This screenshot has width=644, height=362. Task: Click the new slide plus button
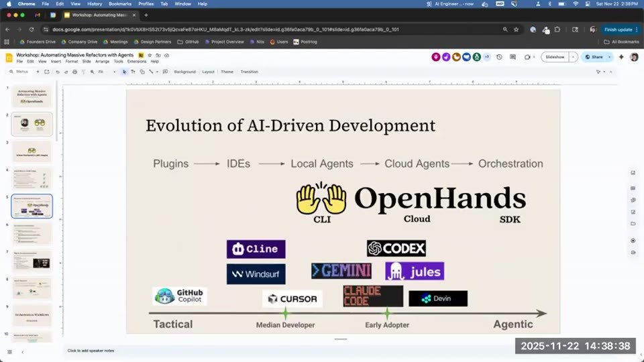[x=38, y=72]
